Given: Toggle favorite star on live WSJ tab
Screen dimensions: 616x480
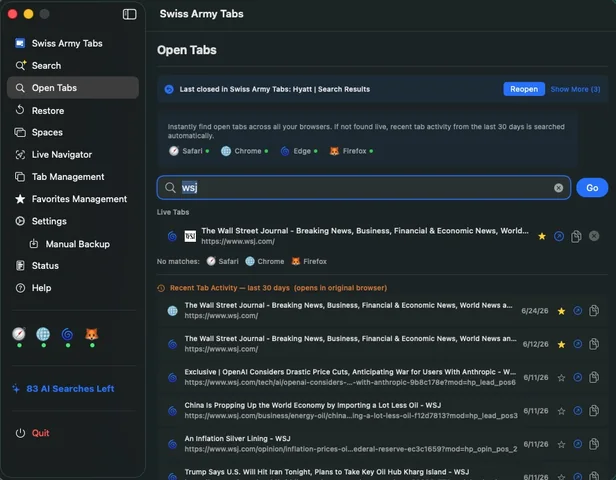Looking at the screenshot, I should tap(542, 236).
